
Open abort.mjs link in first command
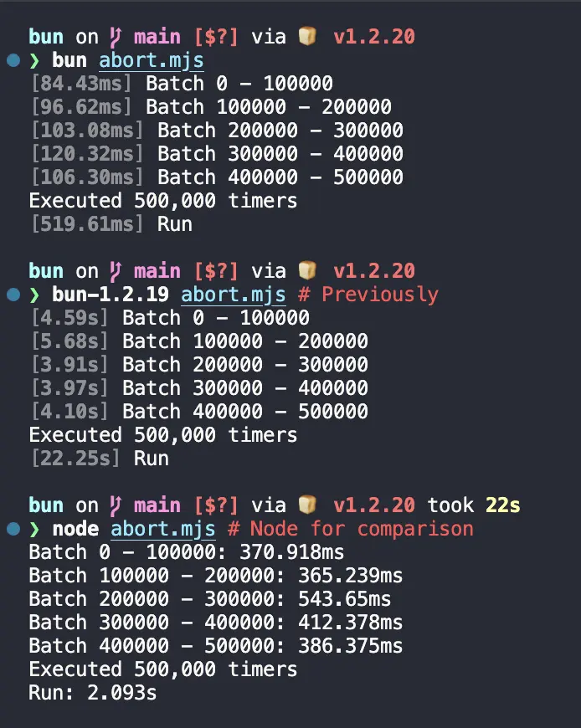[x=152, y=61]
